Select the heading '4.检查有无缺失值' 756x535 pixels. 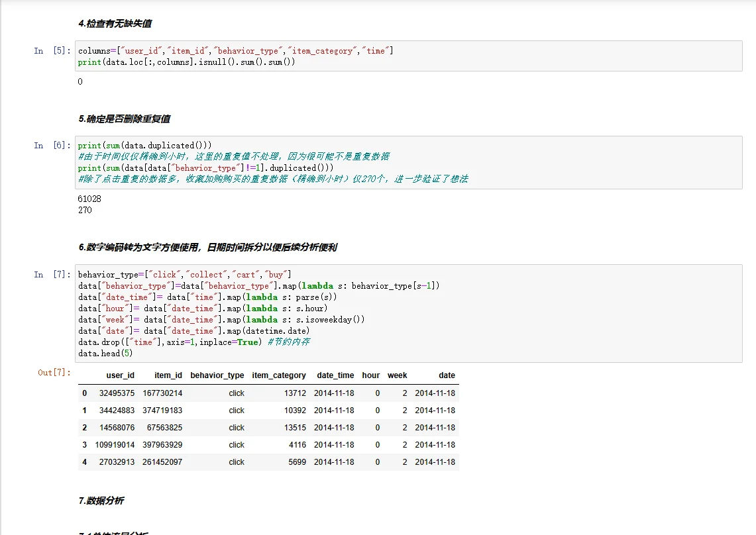115,23
